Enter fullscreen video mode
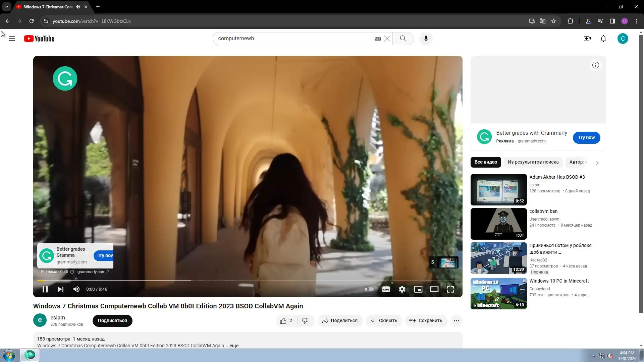 point(450,289)
